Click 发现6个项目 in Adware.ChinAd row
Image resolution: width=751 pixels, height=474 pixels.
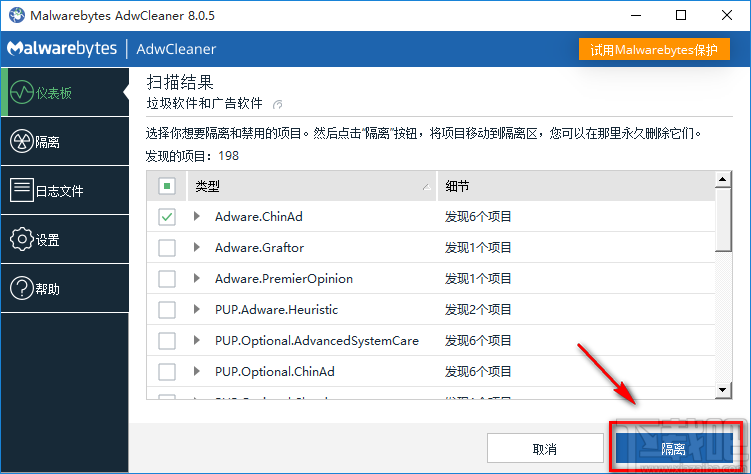click(478, 217)
